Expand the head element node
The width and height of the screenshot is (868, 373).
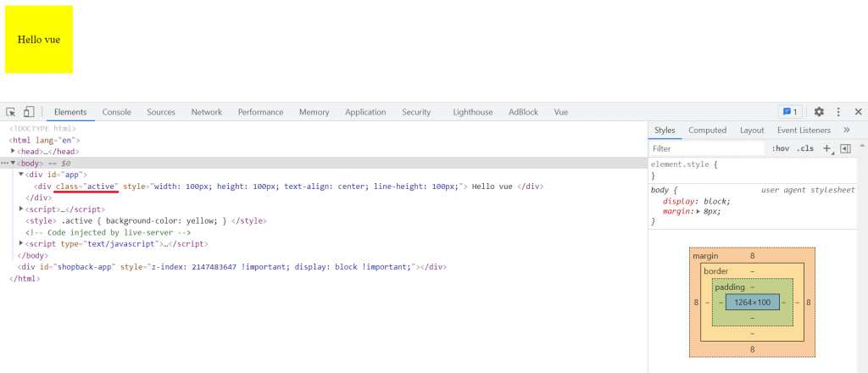(x=13, y=151)
